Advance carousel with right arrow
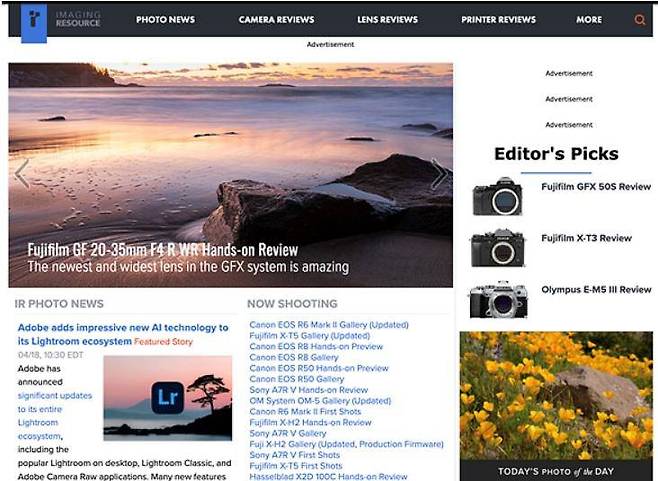This screenshot has height=481, width=658. coord(439,173)
